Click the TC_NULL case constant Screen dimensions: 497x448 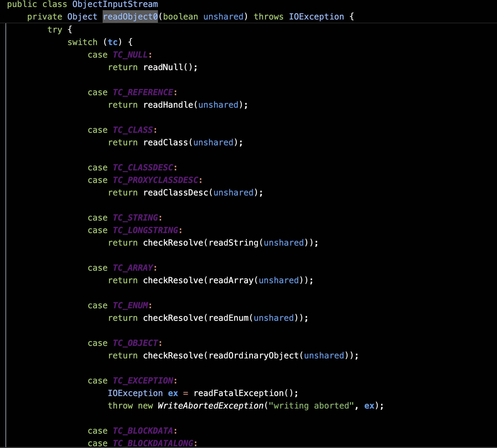coord(130,55)
